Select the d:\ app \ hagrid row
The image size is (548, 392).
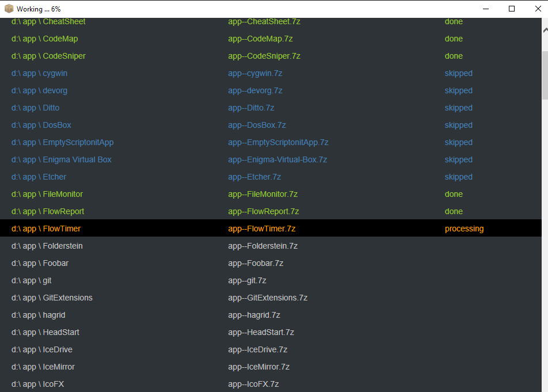(271, 315)
